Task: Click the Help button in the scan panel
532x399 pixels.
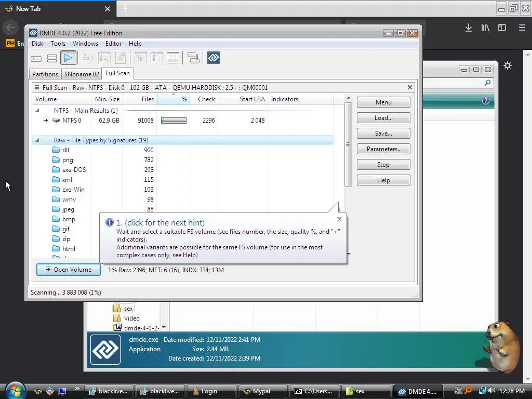Action: pyautogui.click(x=383, y=180)
